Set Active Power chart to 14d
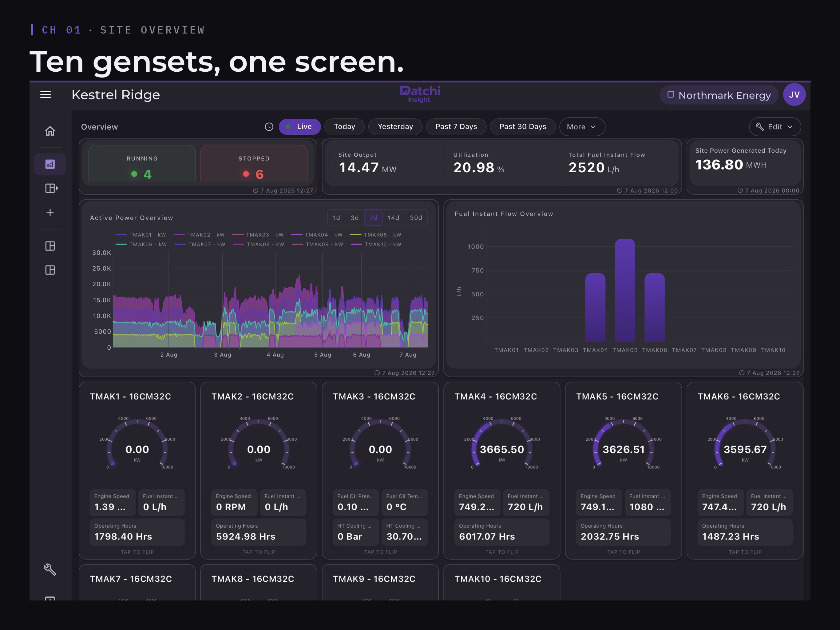The height and width of the screenshot is (630, 840). point(394,218)
